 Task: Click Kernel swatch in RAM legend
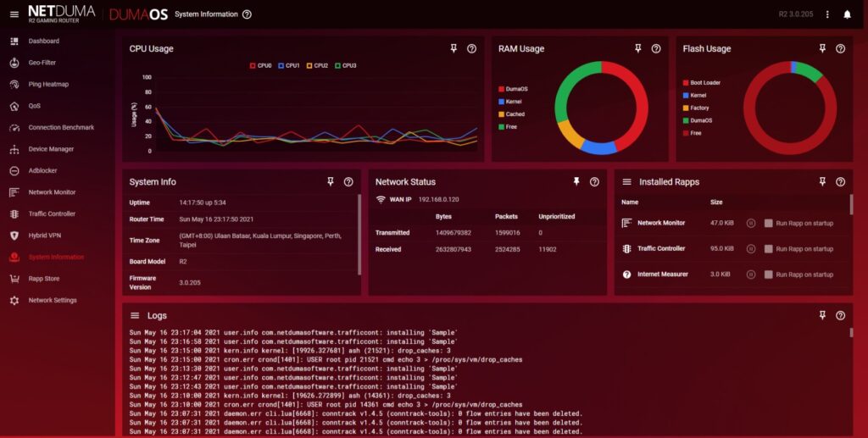coord(501,101)
